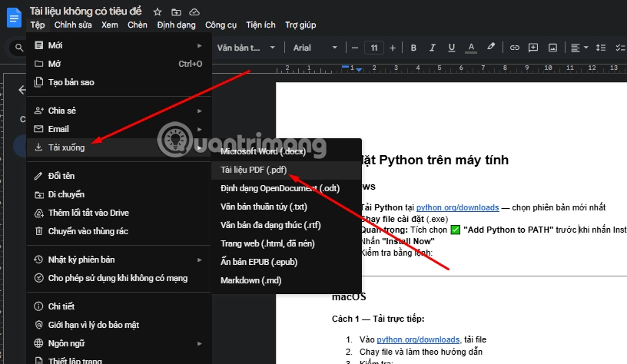Click the insert image icon
This screenshot has width=627, height=364.
pos(552,48)
